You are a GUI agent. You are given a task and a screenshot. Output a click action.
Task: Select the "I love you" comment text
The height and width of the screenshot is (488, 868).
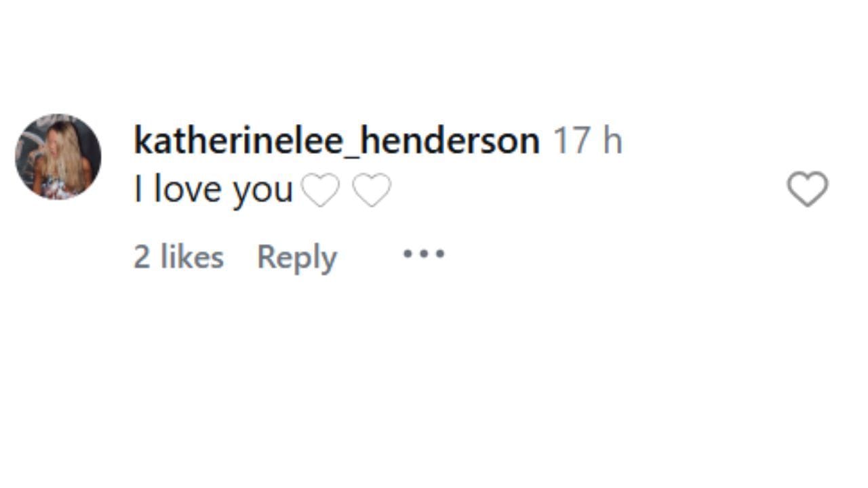tap(213, 189)
